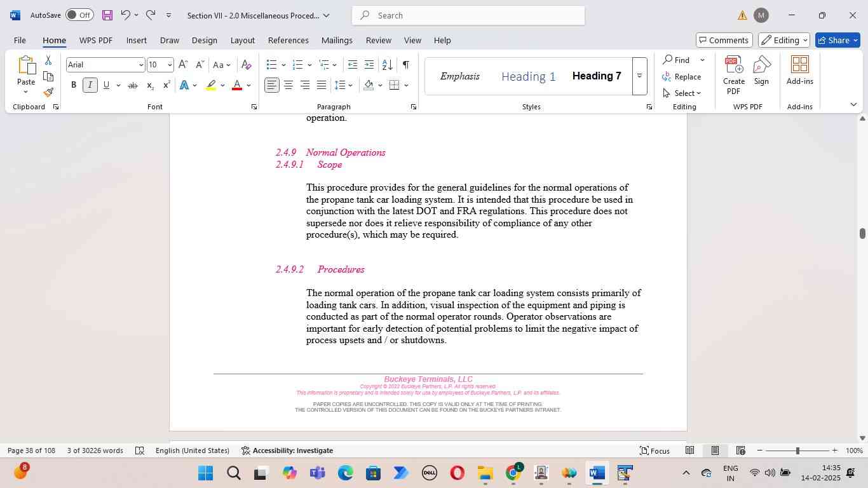Viewport: 868px width, 488px height.
Task: Open the Review tab
Action: (x=379, y=40)
